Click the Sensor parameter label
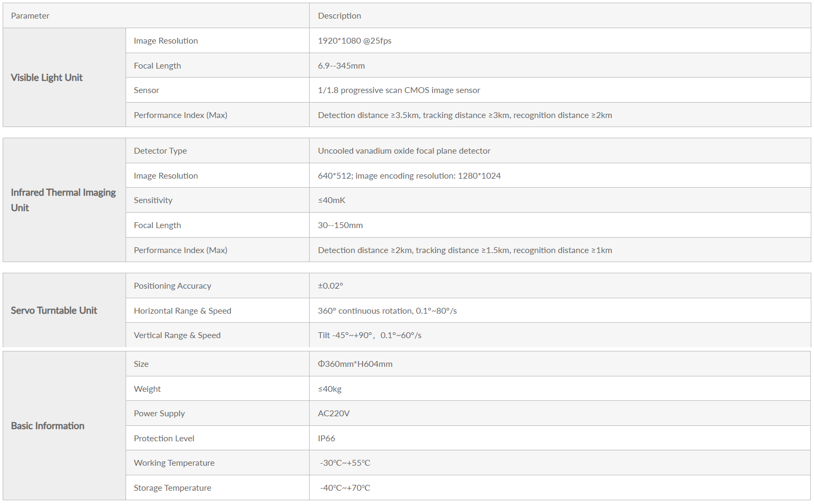This screenshot has height=504, width=814. pos(146,90)
